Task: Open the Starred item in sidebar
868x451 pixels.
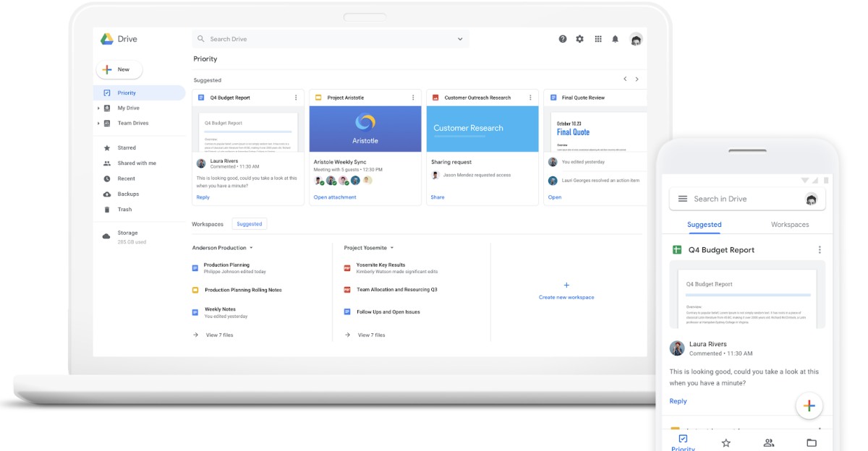Action: click(x=127, y=148)
